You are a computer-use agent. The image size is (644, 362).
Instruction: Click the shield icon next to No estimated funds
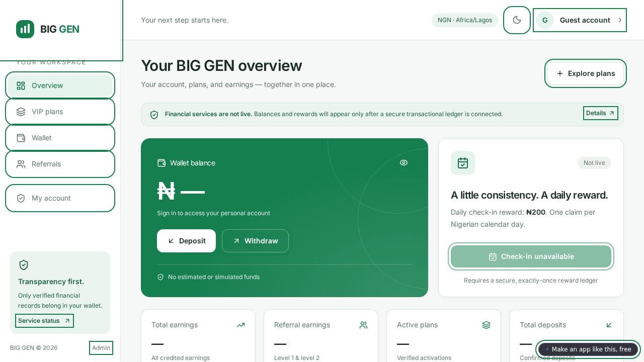coord(160,277)
